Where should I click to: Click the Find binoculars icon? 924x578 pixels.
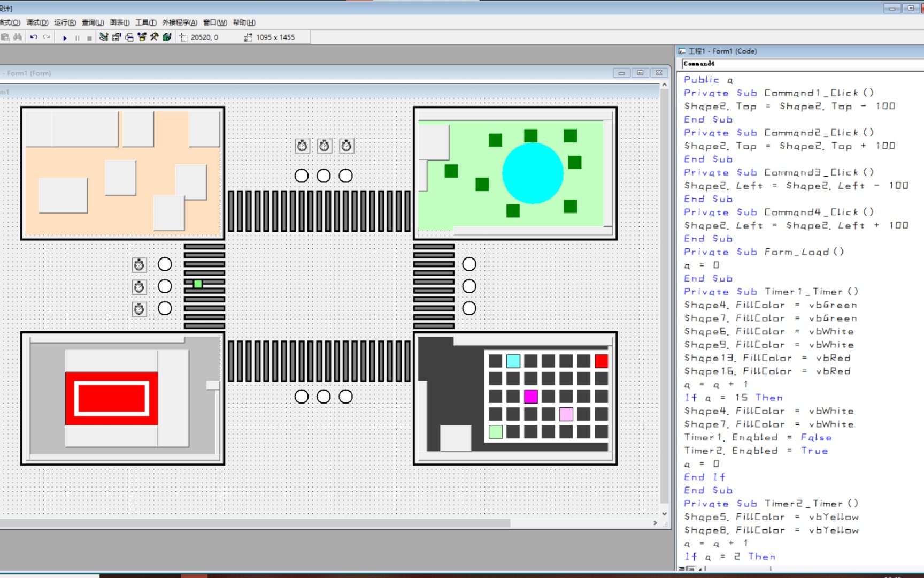pos(18,37)
